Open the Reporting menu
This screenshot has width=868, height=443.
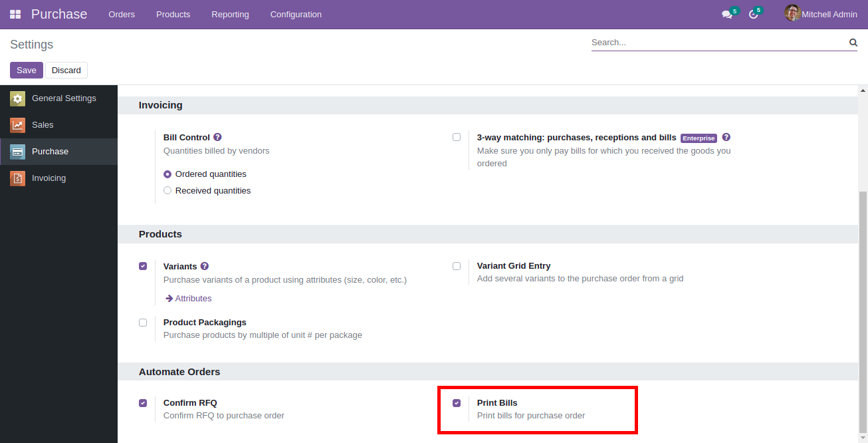[230, 14]
